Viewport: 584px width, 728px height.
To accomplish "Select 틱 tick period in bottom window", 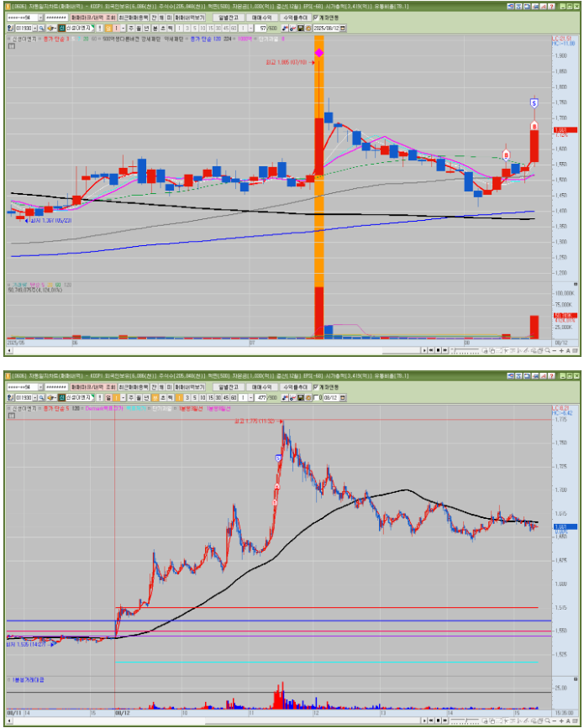I will (171, 398).
